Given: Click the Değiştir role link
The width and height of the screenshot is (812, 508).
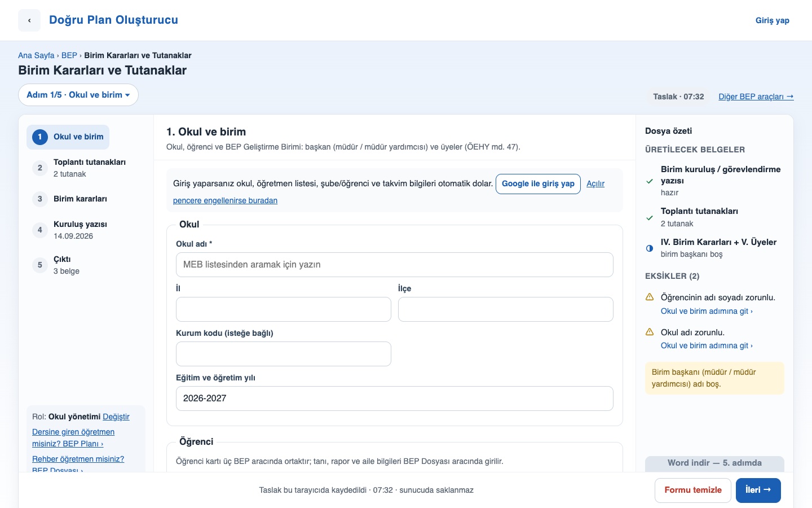Looking at the screenshot, I should 116,417.
